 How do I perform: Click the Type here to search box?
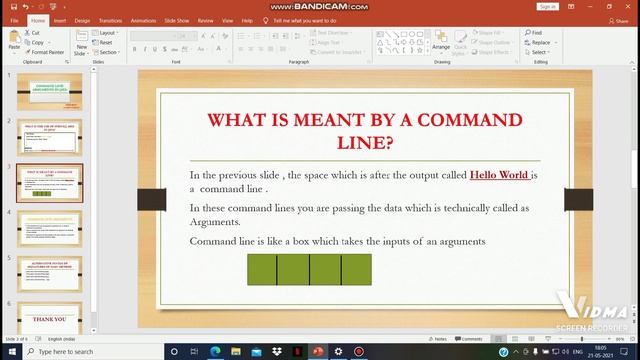point(93,351)
